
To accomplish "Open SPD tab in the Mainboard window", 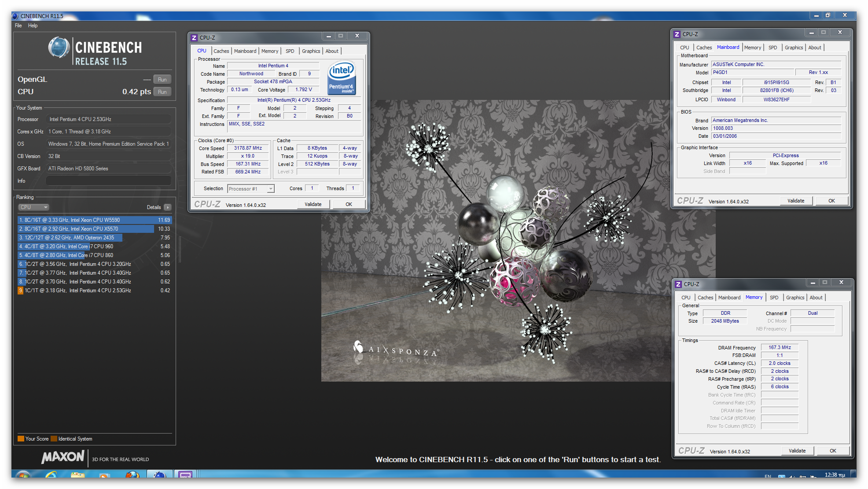I will point(773,48).
